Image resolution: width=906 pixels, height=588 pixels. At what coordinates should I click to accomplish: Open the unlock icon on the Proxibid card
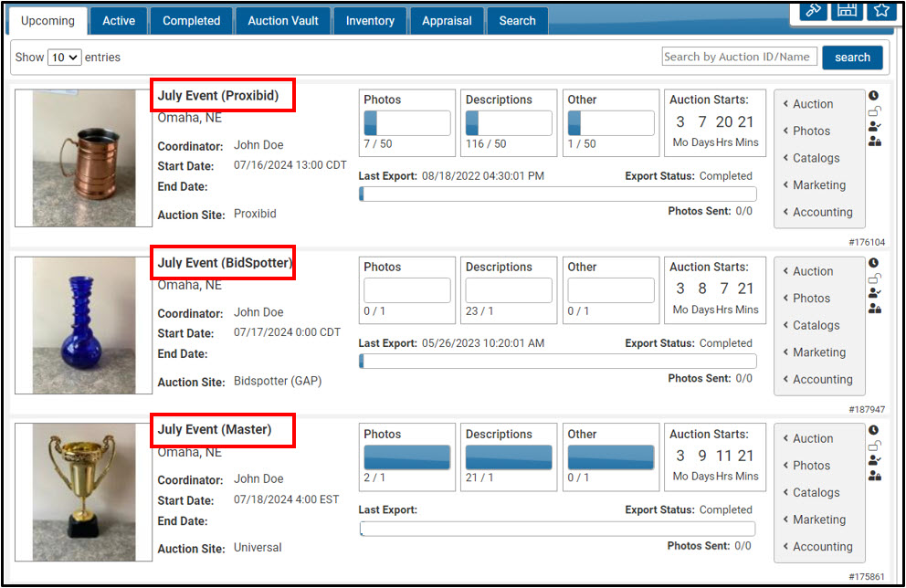coord(873,110)
